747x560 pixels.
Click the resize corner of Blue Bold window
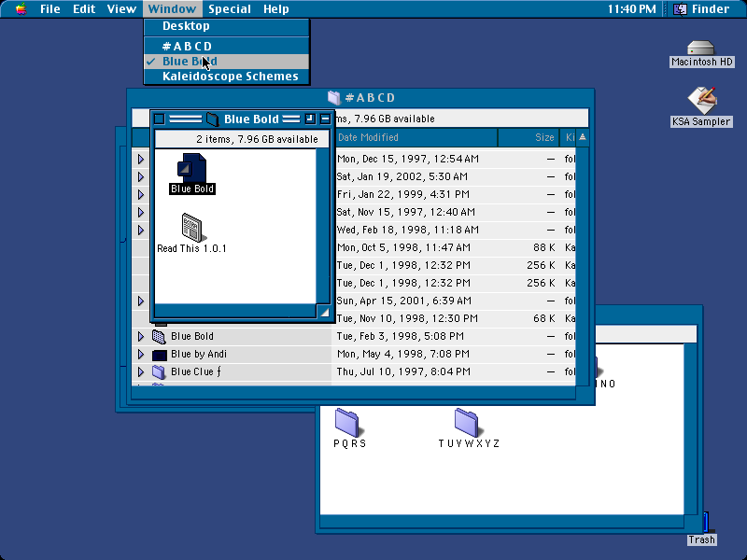[324, 313]
